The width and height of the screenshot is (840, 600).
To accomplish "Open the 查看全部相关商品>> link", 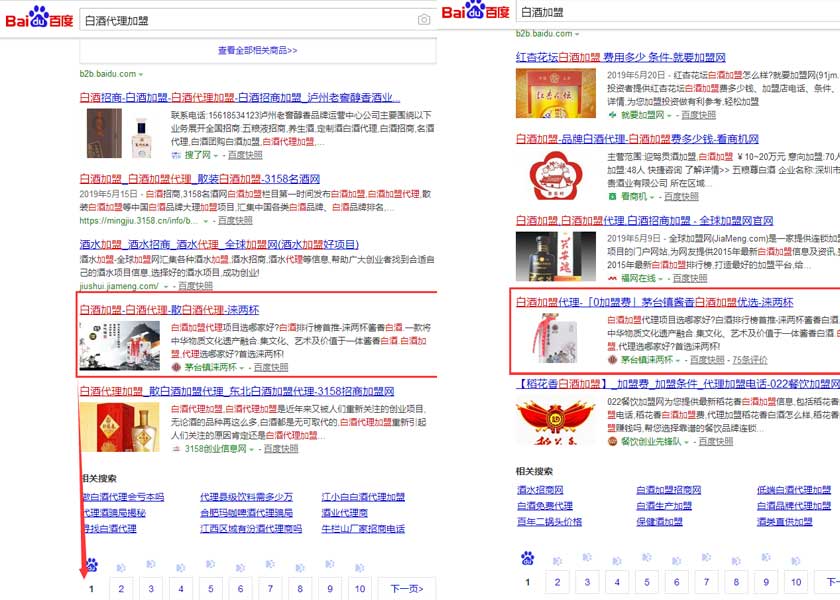I will (257, 50).
